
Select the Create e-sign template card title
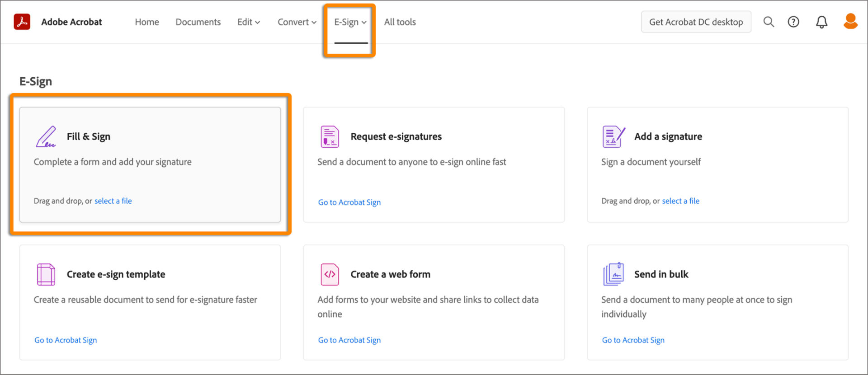pos(116,274)
